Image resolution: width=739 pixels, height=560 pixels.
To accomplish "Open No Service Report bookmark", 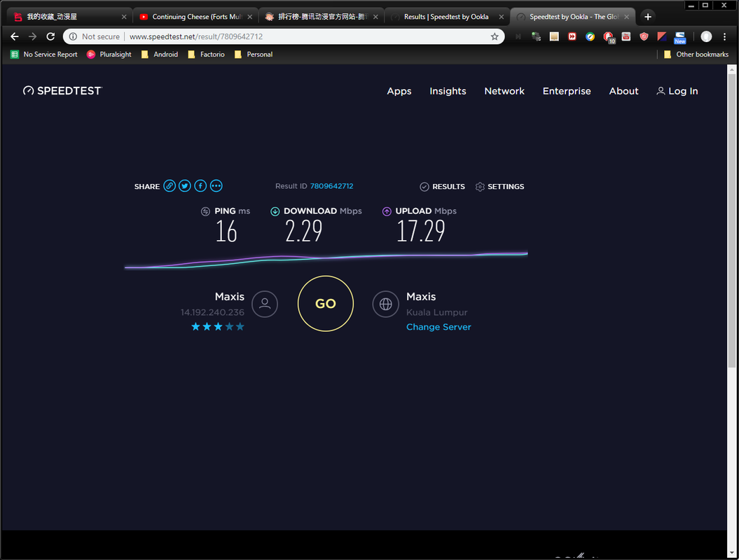I will [x=44, y=54].
